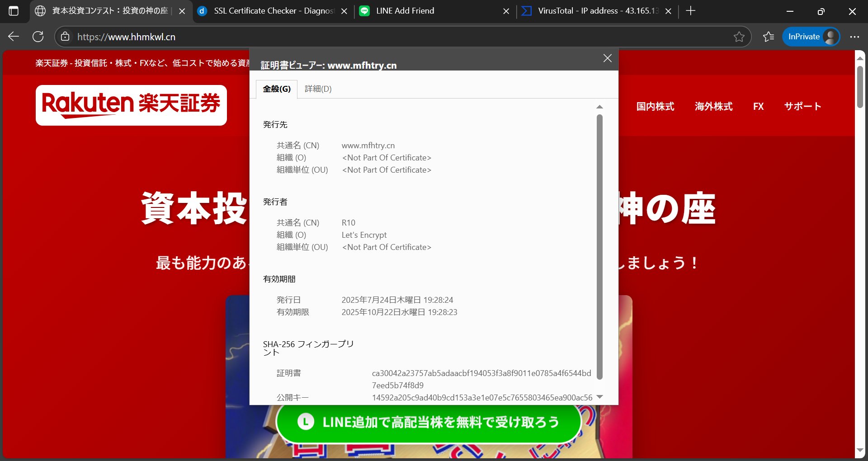Close the 資本投資コンテスト tab
The width and height of the screenshot is (868, 461).
click(182, 11)
